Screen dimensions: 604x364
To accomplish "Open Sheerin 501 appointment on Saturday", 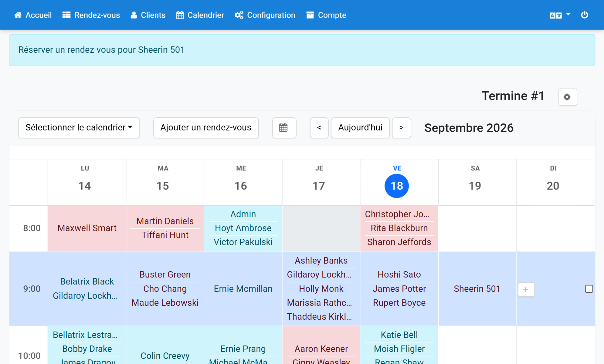I will tap(477, 289).
